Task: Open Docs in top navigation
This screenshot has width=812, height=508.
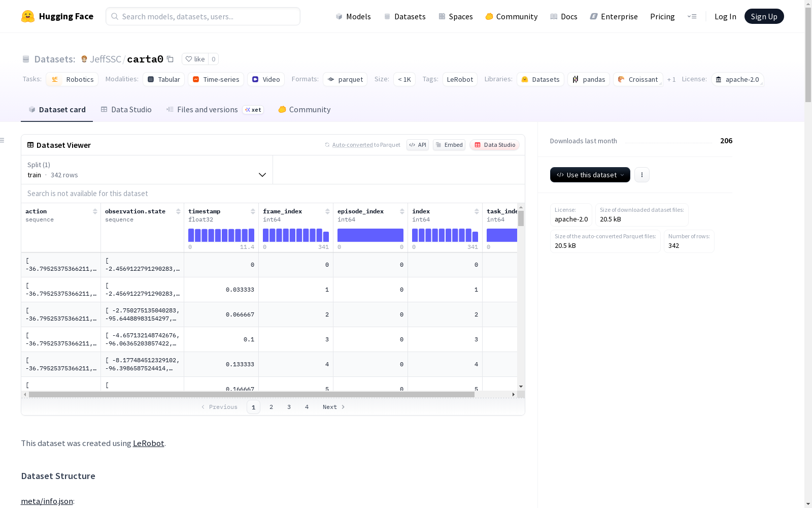Action: point(564,16)
